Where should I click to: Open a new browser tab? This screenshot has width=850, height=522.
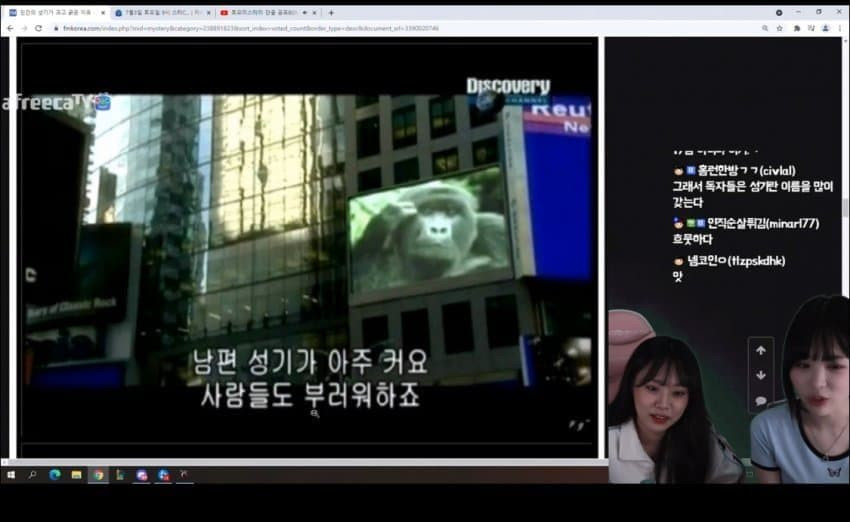(x=331, y=12)
